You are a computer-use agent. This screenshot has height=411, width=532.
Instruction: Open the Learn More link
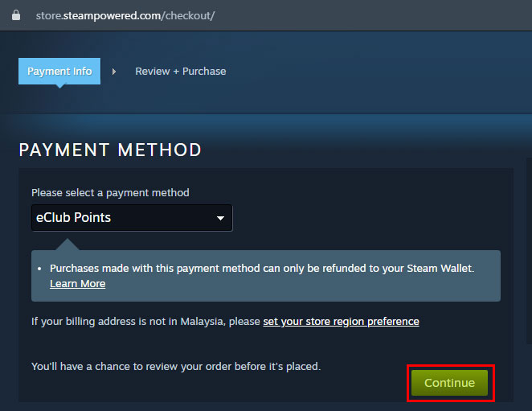(77, 284)
